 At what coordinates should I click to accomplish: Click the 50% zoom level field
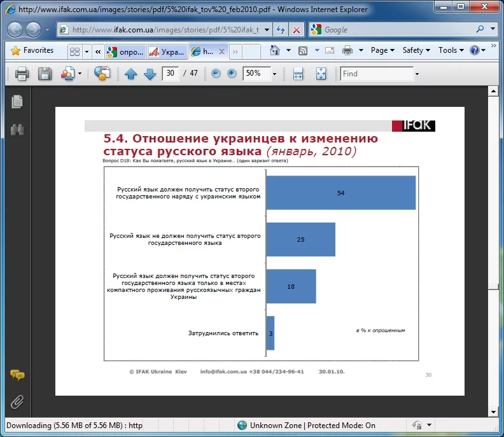click(256, 74)
